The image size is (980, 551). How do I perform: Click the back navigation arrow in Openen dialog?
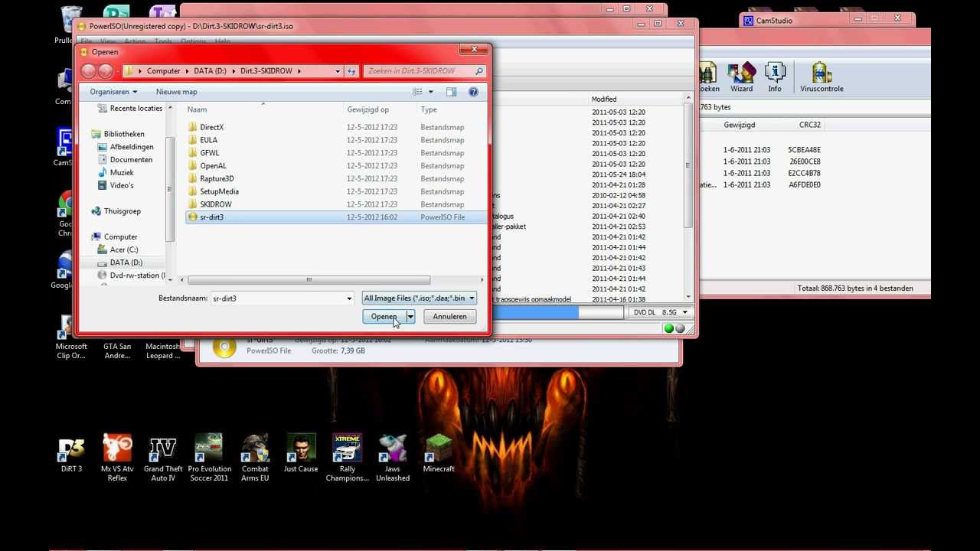point(88,71)
